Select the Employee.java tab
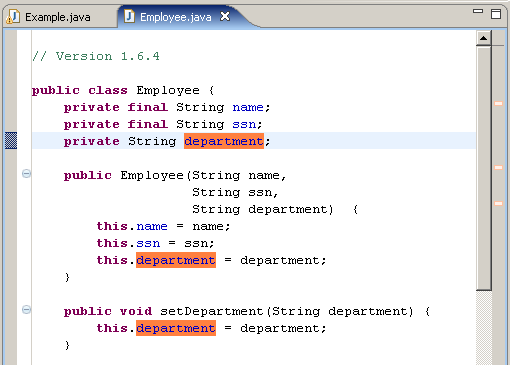This screenshot has width=510, height=365. [x=175, y=17]
